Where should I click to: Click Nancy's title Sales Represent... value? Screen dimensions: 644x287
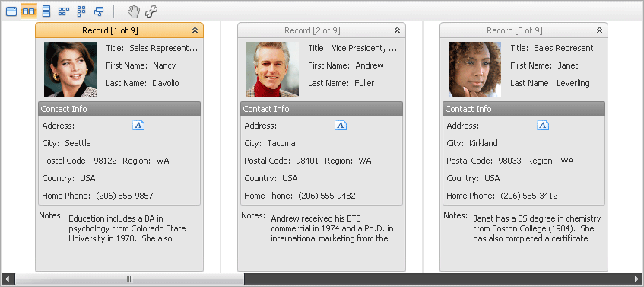click(x=163, y=48)
